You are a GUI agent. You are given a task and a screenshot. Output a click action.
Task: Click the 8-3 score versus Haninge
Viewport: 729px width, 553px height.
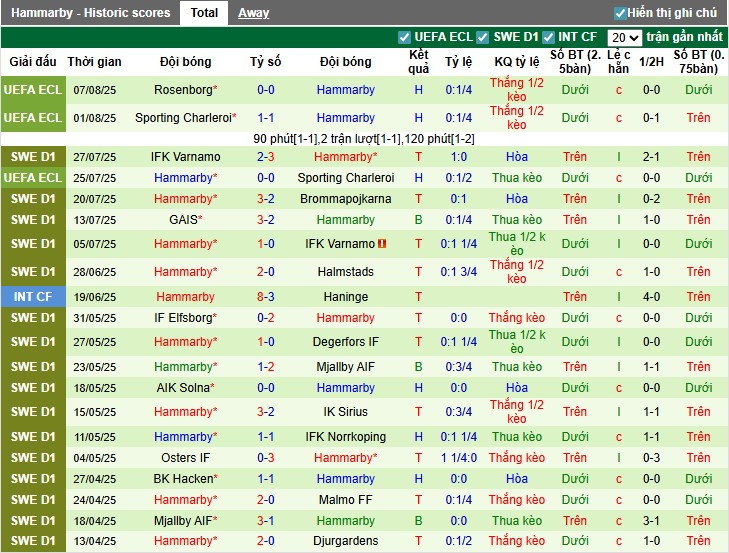[x=265, y=297]
